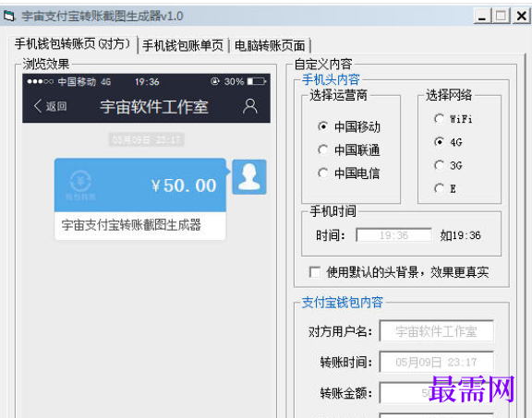This screenshot has width=532, height=418.
Task: Choose 3G network radio option
Action: pyautogui.click(x=439, y=165)
